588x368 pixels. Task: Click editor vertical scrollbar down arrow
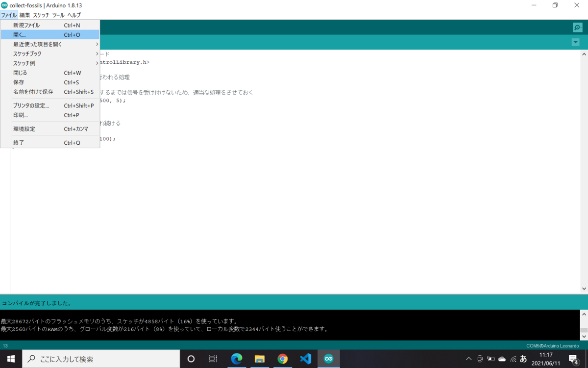coord(584,289)
